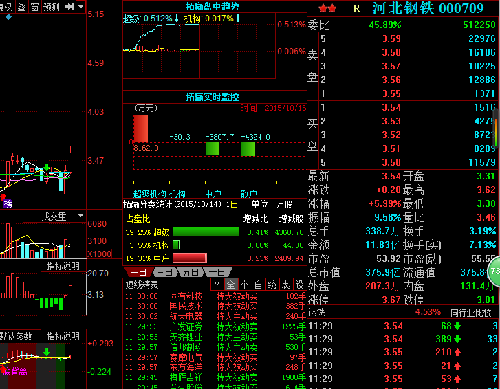Click sell-5 price 3.59 in order book

pos(391,39)
